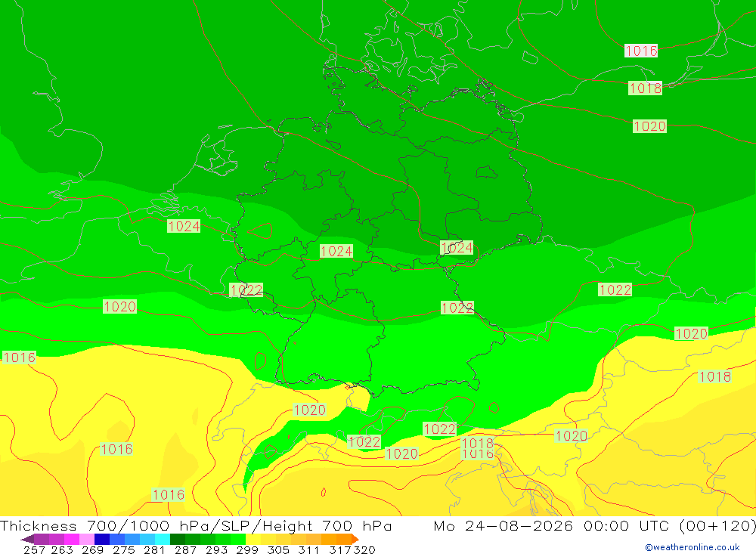Click the pale pink legend swatch
This screenshot has width=756, height=554.
[x=87, y=539]
